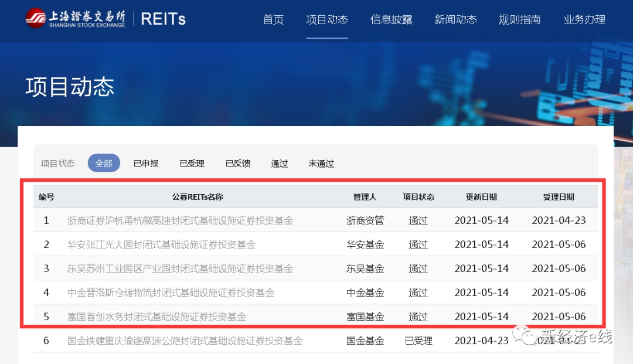This screenshot has width=633, height=364.
Task: Click the 中金基金 manager cell
Action: pyautogui.click(x=365, y=292)
